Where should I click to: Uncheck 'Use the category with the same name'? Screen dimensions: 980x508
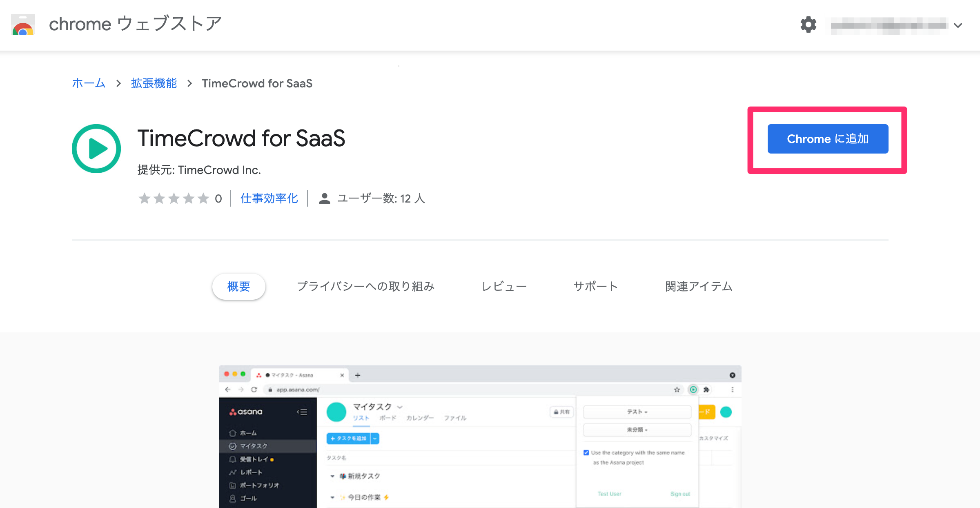tap(586, 452)
